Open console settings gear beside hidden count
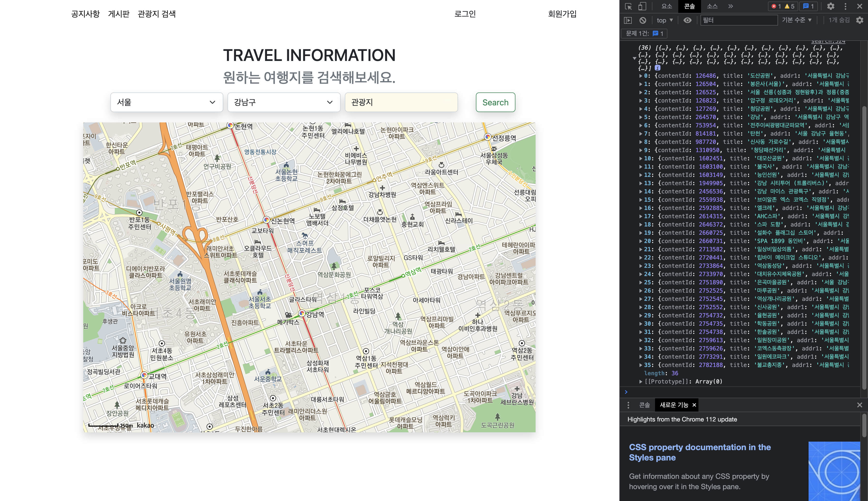 point(860,20)
